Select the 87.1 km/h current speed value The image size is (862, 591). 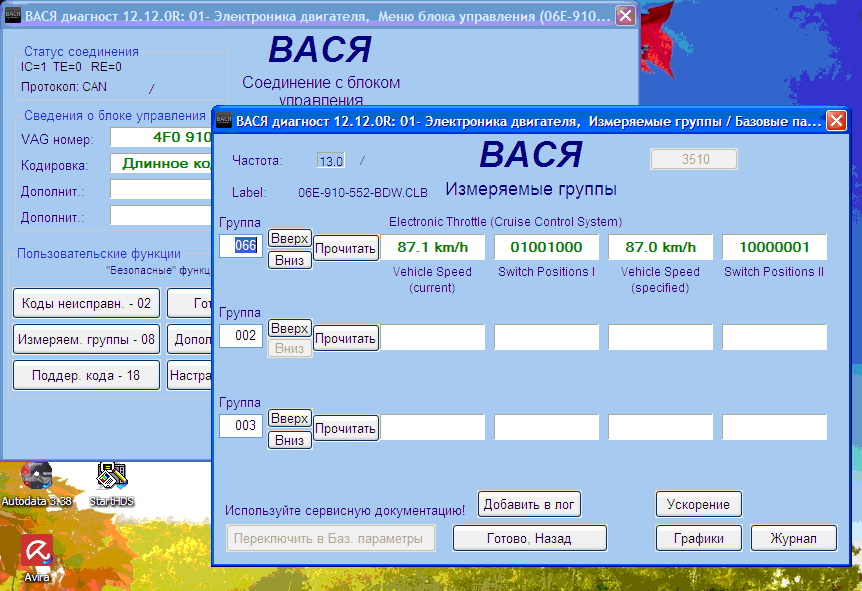[x=433, y=247]
